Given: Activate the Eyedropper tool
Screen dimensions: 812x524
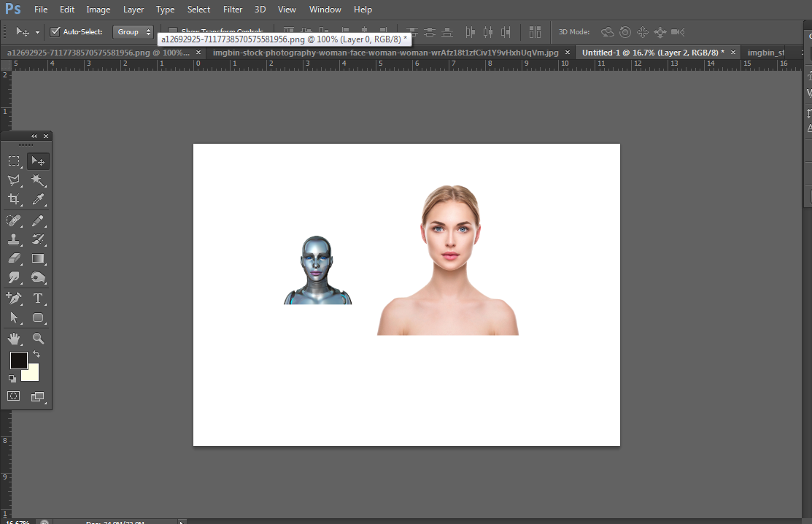Looking at the screenshot, I should pos(38,199).
